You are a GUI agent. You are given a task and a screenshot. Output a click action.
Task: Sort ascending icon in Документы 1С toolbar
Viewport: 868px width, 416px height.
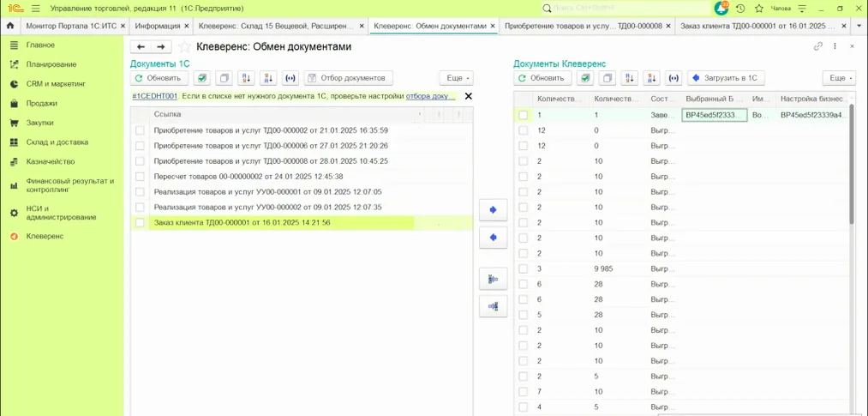246,78
